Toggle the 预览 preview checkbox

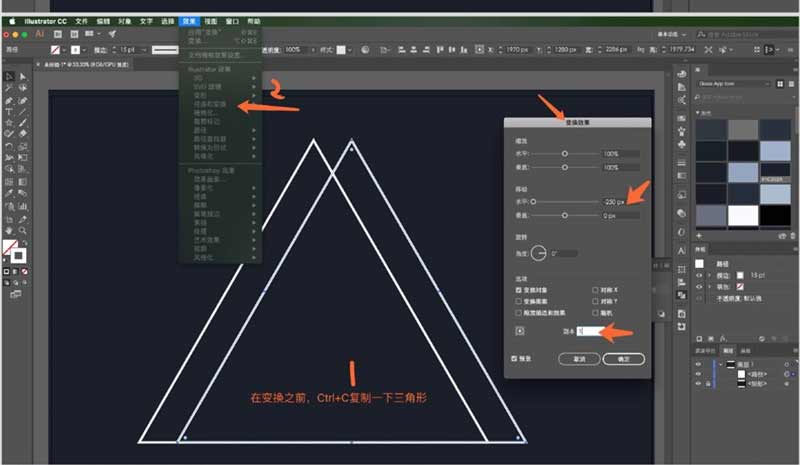coord(514,359)
